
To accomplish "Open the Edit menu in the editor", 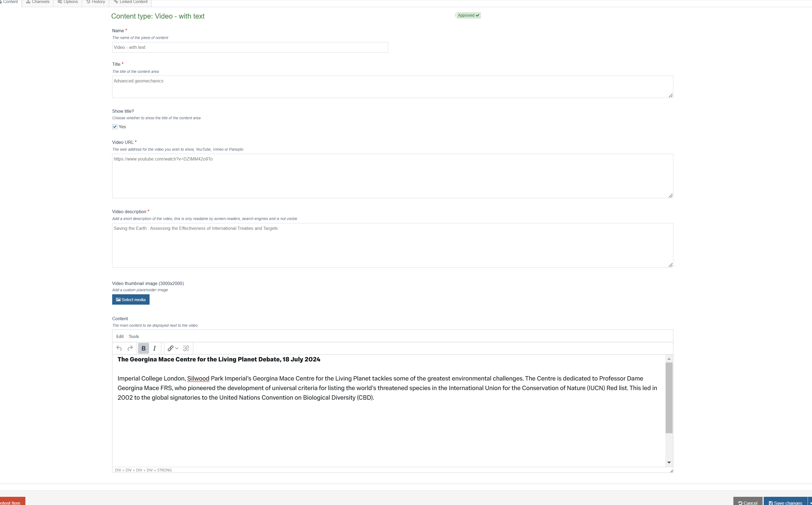I will pyautogui.click(x=120, y=336).
